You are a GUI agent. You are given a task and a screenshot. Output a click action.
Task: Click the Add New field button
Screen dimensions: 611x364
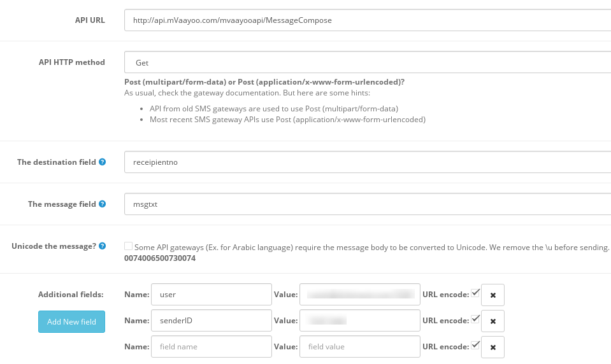point(71,321)
